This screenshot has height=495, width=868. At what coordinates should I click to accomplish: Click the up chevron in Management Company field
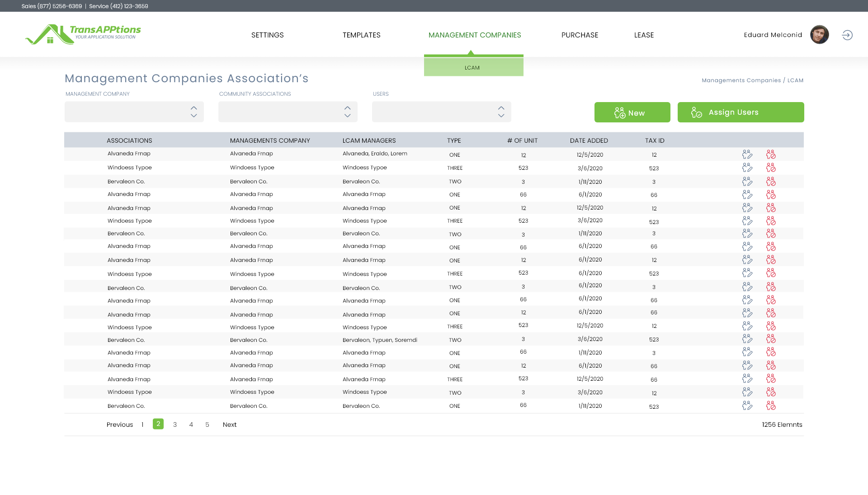click(194, 108)
